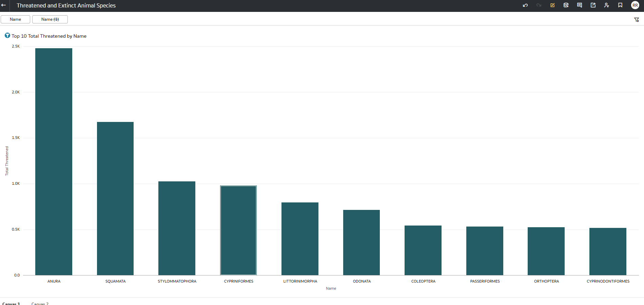The height and width of the screenshot is (305, 644).
Task: Open the RR user profile avatar
Action: 635,5
